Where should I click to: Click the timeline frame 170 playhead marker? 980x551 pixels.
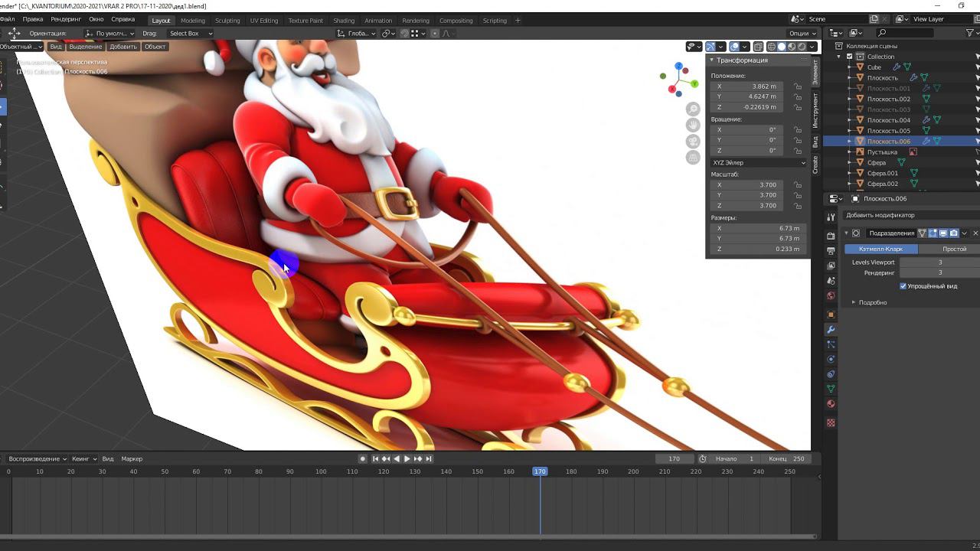pyautogui.click(x=540, y=471)
